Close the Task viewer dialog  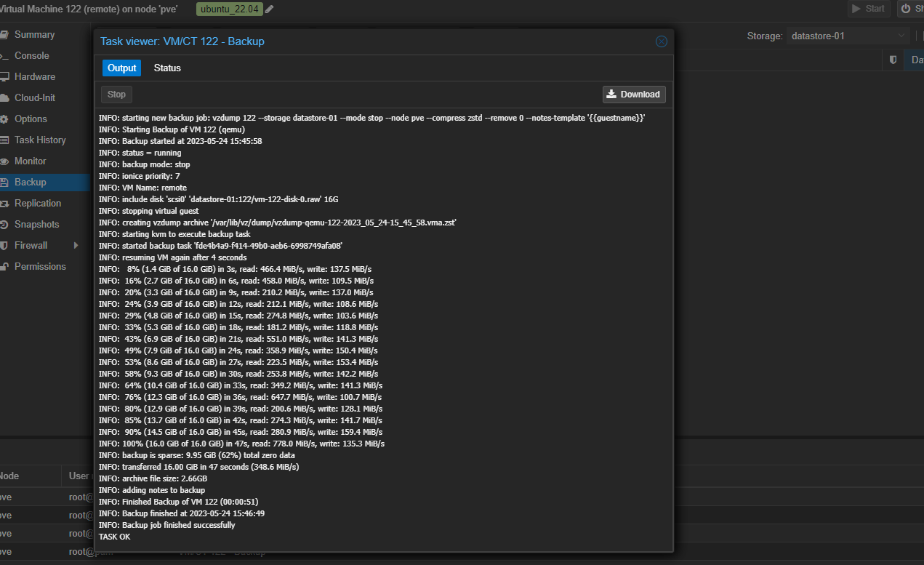661,41
